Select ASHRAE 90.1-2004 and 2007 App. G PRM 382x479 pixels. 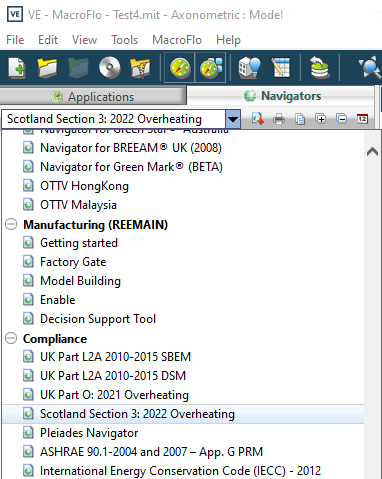tap(151, 452)
